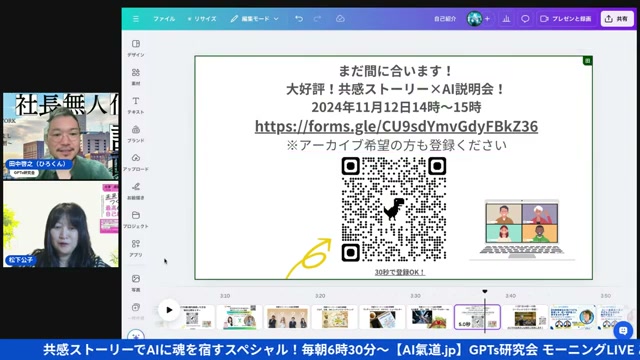Play the presentation timeline
The image size is (640, 360).
click(x=169, y=310)
